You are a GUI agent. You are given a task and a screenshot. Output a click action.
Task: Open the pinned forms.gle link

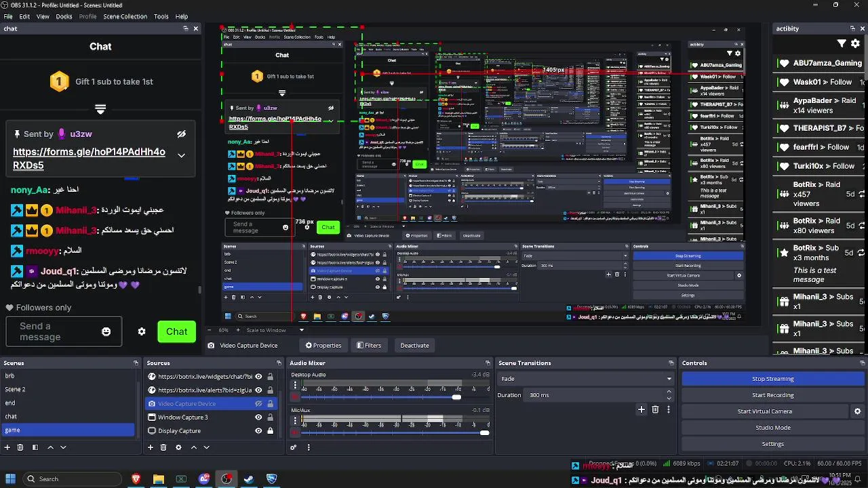(89, 159)
